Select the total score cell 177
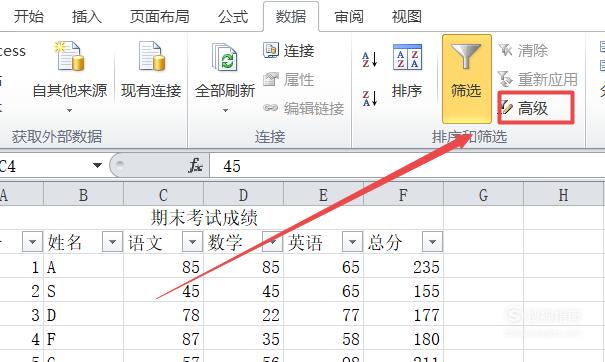 click(x=403, y=315)
